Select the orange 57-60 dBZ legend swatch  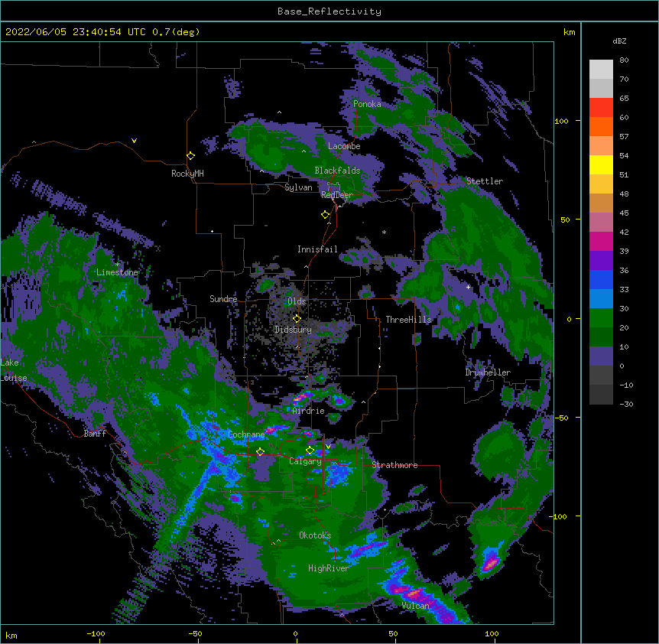pos(601,126)
